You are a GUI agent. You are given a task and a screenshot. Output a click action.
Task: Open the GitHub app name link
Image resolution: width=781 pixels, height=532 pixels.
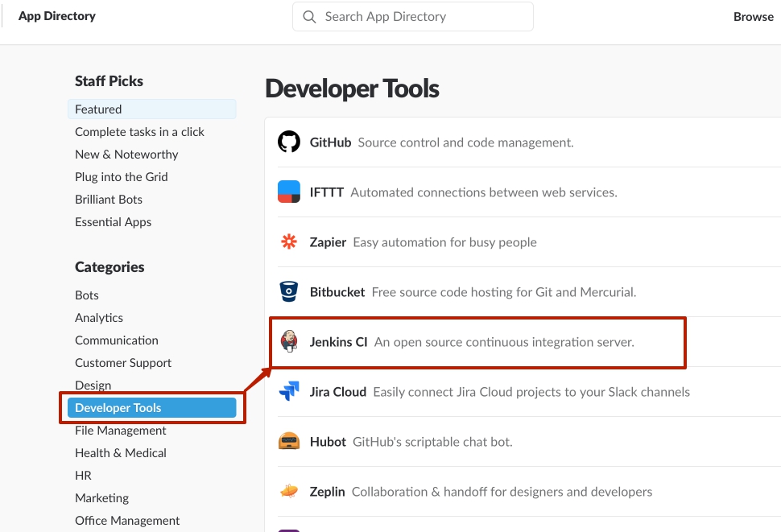click(x=330, y=142)
